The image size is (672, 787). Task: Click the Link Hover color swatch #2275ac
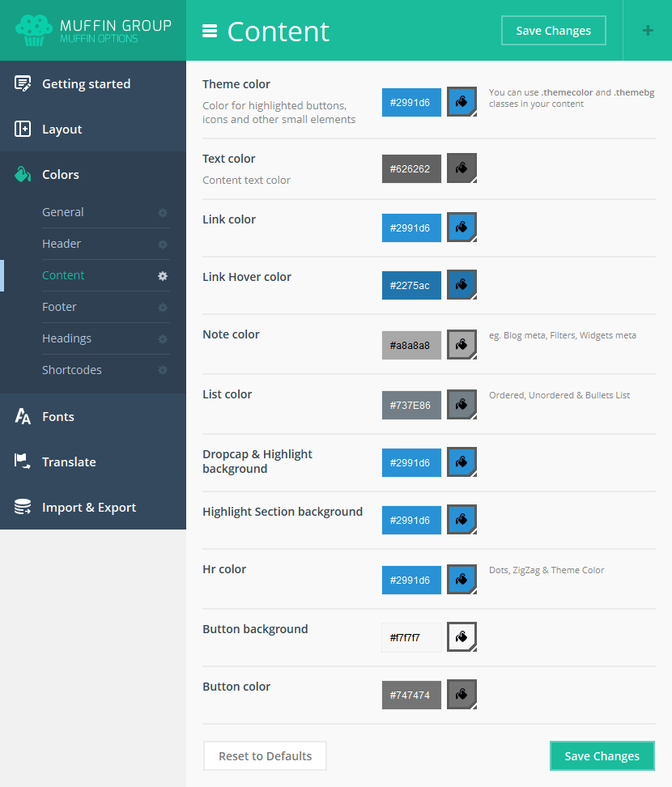[411, 285]
